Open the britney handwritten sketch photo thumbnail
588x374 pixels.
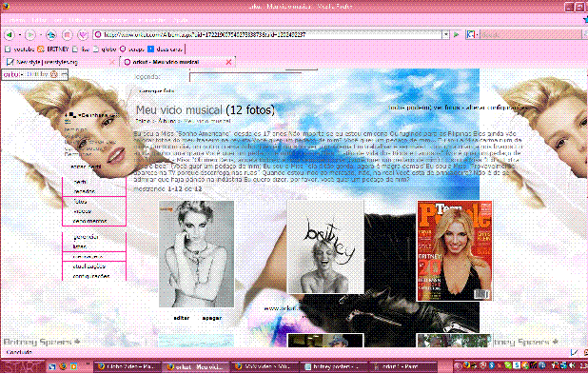[x=325, y=246]
